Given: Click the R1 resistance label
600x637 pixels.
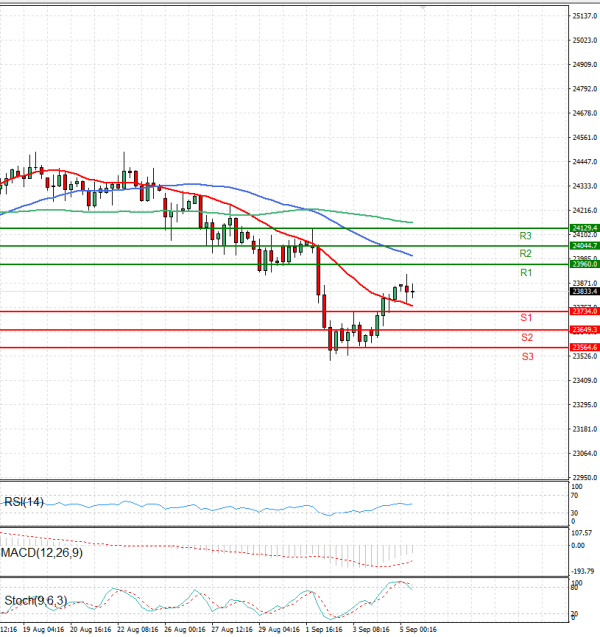Looking at the screenshot, I should [525, 273].
